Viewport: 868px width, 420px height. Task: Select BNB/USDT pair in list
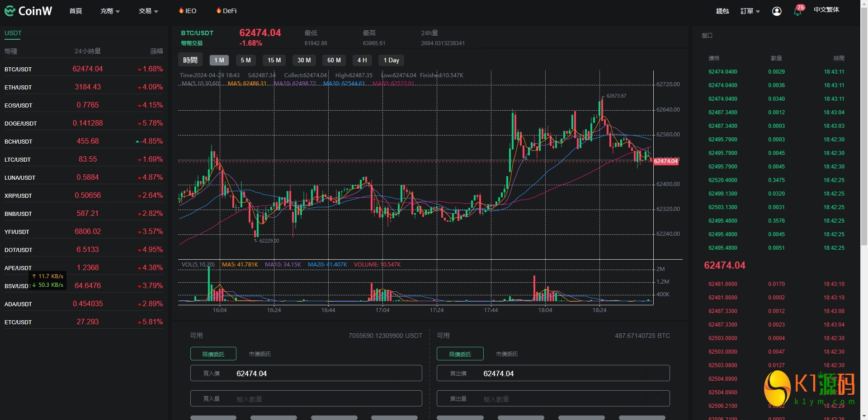pyautogui.click(x=84, y=214)
